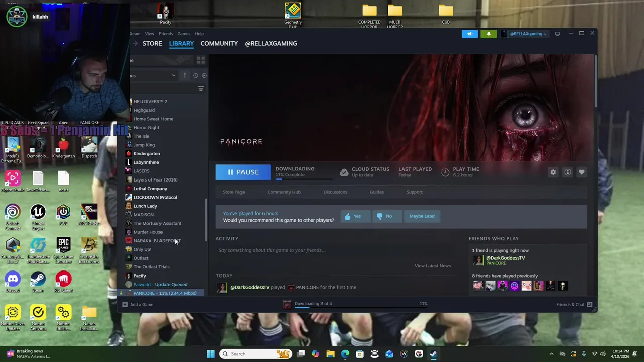Open the Steam announcements megaphone icon
The image size is (644, 362).
[469, 34]
